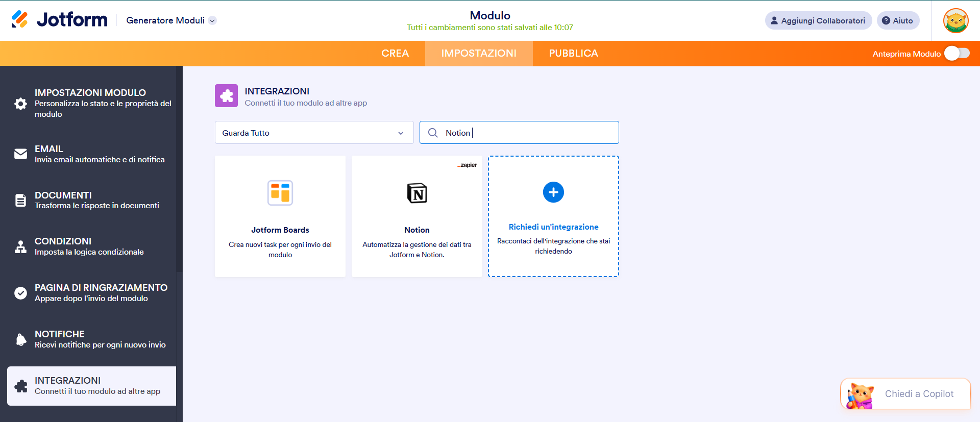Click the Copilot cat mascot icon
The height and width of the screenshot is (422, 980).
[x=860, y=395]
